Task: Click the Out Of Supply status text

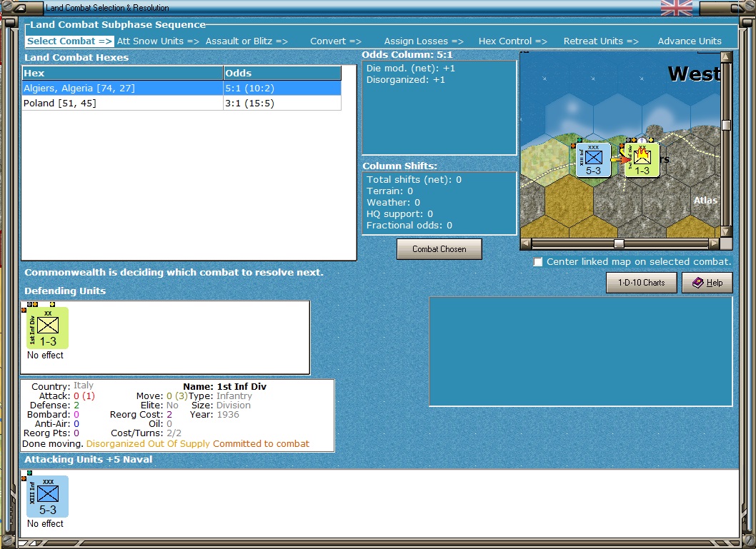Action: point(179,444)
